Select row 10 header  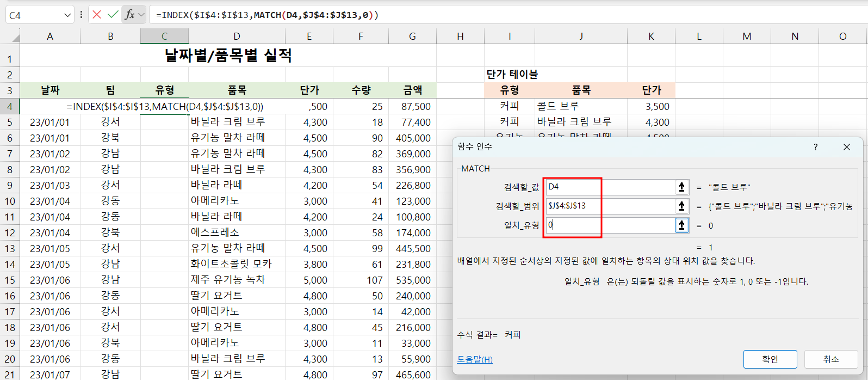tap(10, 201)
